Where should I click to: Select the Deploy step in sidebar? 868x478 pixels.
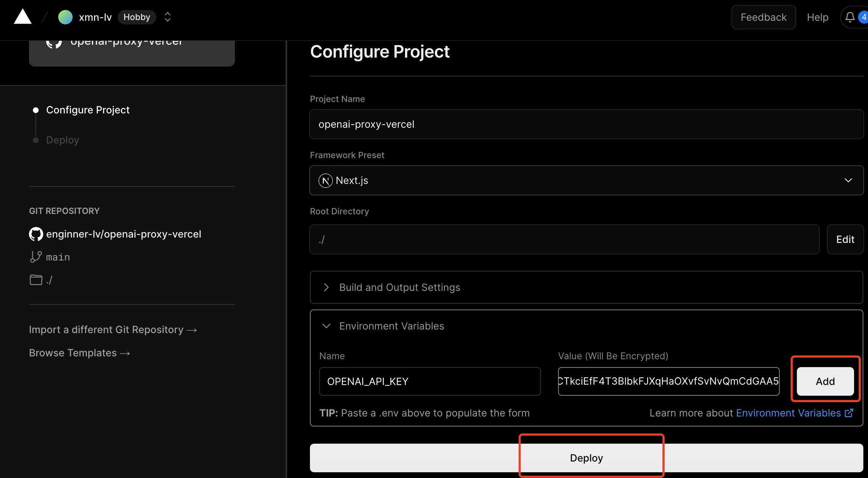pyautogui.click(x=63, y=140)
